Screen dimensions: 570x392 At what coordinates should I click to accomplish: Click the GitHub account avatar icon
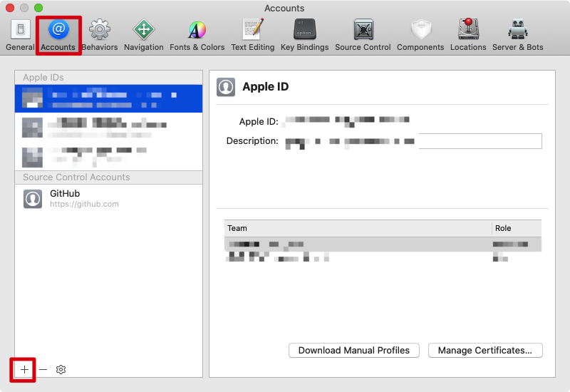(x=33, y=199)
